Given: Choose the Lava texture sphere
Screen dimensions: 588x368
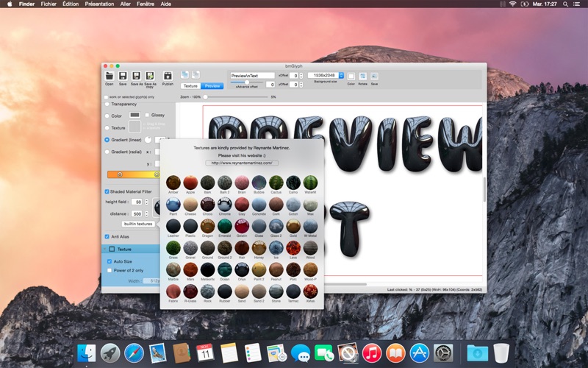Looking at the screenshot, I should [293, 248].
